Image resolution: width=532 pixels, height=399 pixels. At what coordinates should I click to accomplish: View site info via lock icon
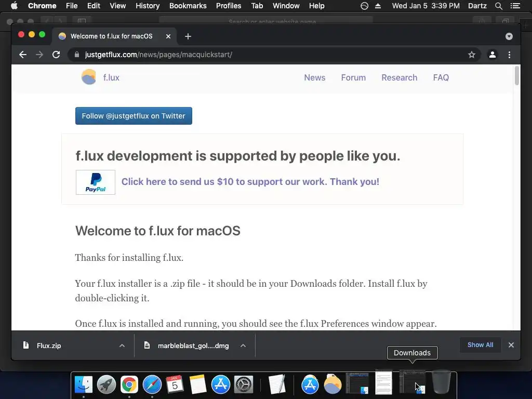77,55
